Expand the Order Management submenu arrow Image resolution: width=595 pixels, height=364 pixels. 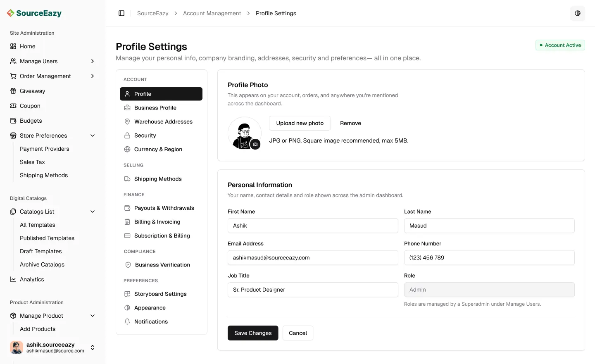93,76
